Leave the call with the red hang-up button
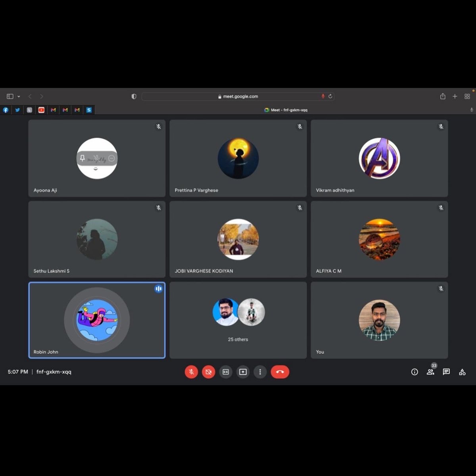This screenshot has height=476, width=476. tap(280, 372)
